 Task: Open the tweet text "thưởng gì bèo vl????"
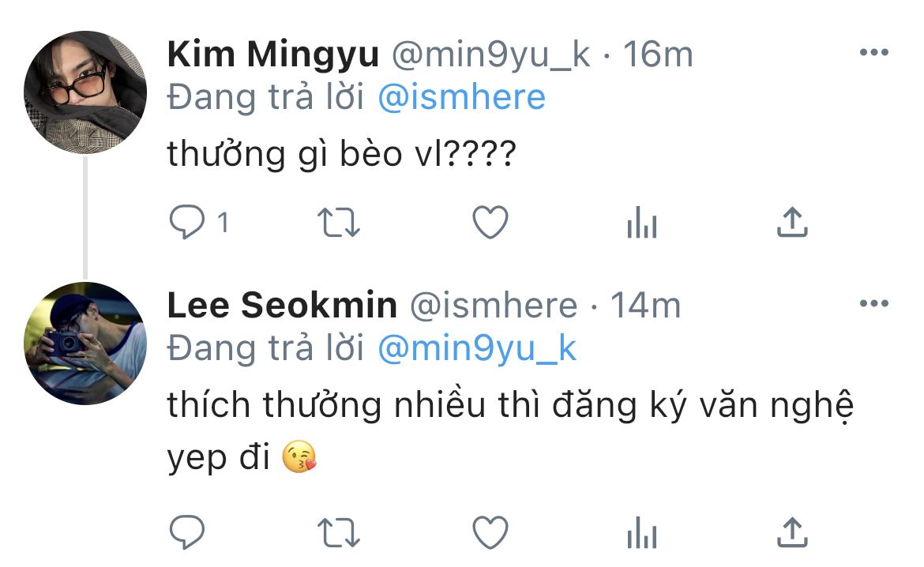point(341,154)
